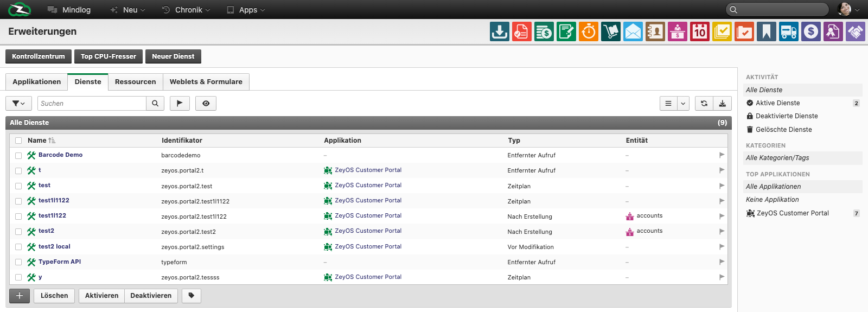
Task: Click the tag icon button below the table
Action: (192, 296)
